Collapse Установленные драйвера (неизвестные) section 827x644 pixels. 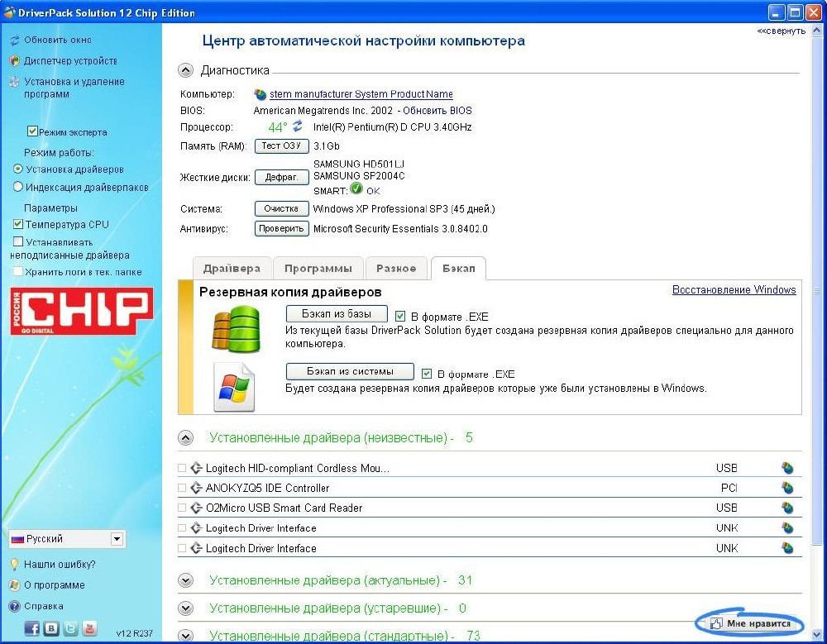point(185,438)
